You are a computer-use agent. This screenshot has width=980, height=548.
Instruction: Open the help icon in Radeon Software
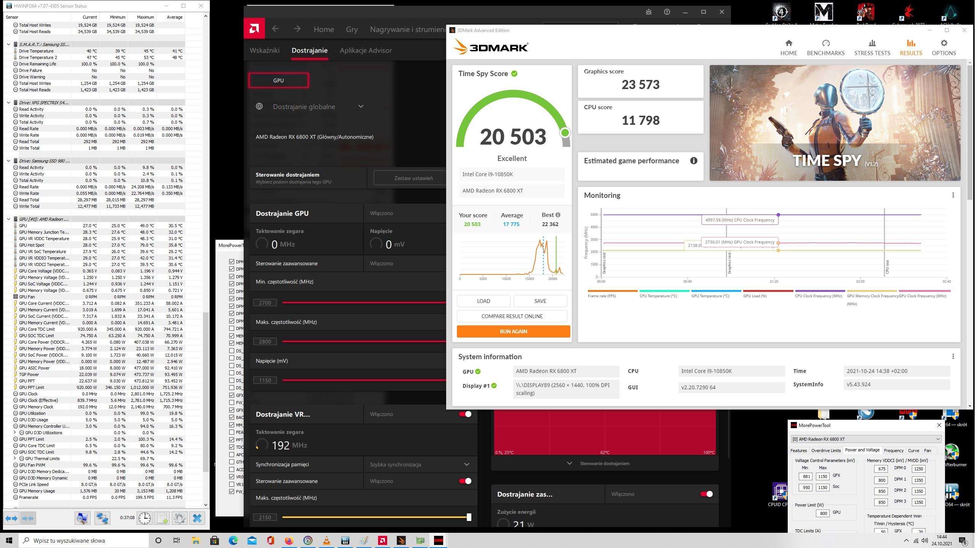click(667, 12)
